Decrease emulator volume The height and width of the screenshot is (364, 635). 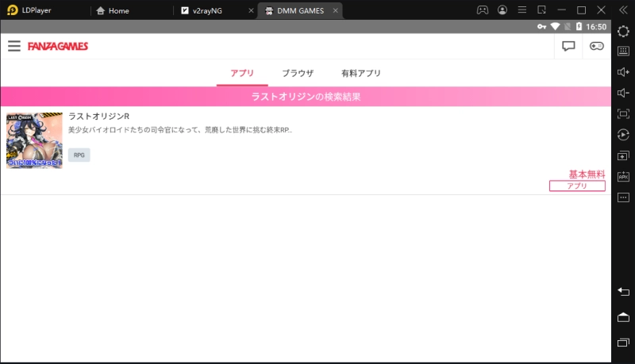(x=623, y=93)
